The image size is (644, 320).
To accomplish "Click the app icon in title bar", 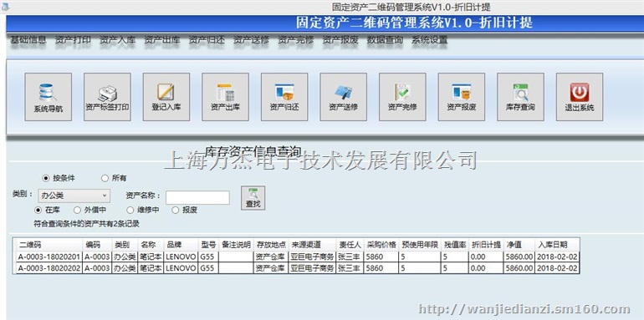I will tap(5, 6).
